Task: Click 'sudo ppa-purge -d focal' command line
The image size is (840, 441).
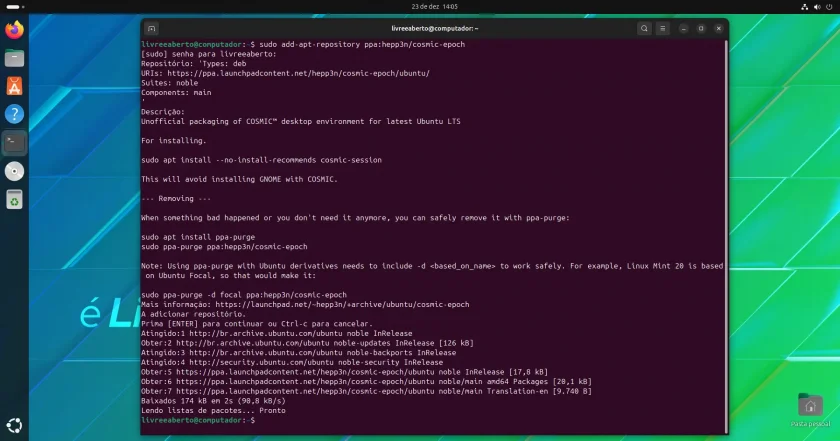Action: pyautogui.click(x=244, y=295)
